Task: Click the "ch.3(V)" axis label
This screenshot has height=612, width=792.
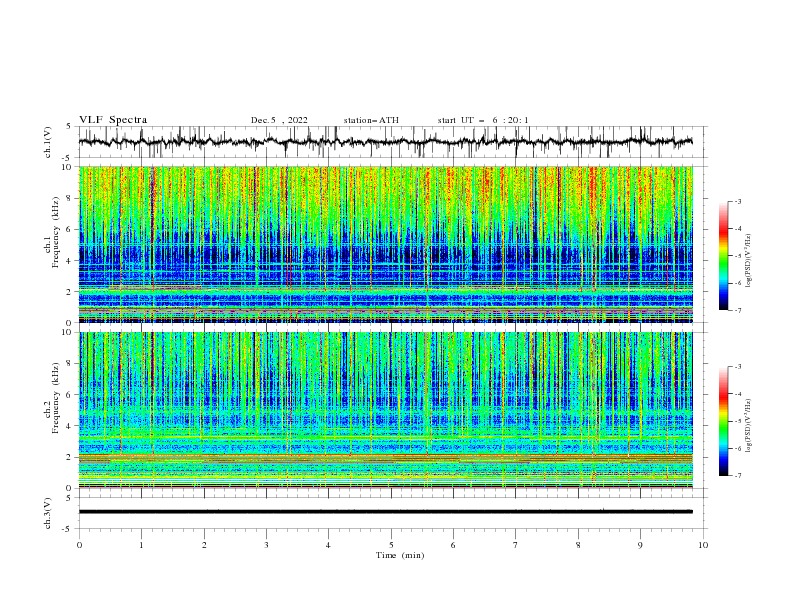Action: pyautogui.click(x=48, y=513)
